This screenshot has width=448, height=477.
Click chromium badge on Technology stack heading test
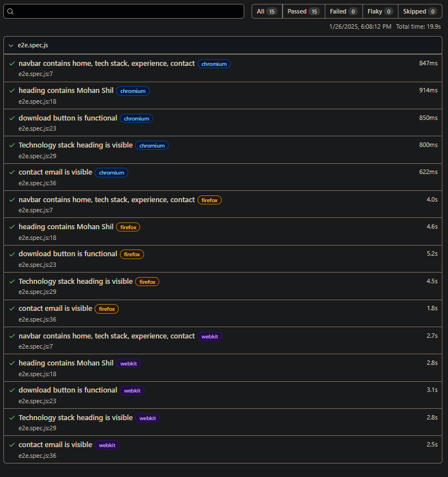tap(152, 145)
